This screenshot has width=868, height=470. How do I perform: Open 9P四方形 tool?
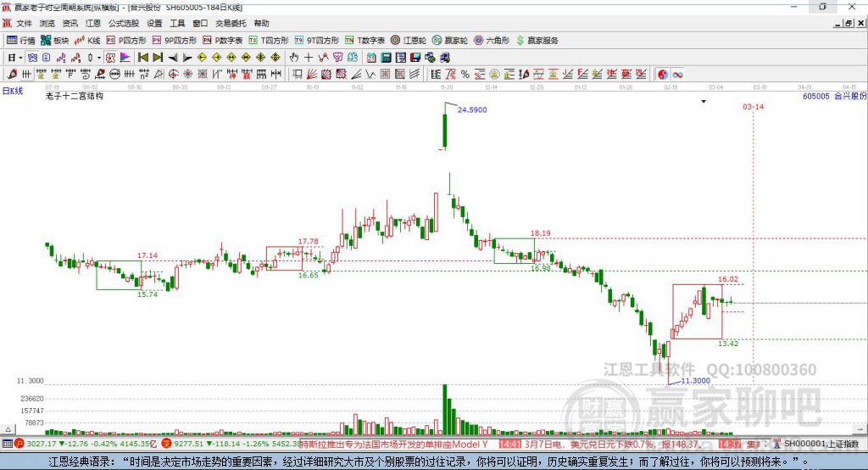(175, 41)
